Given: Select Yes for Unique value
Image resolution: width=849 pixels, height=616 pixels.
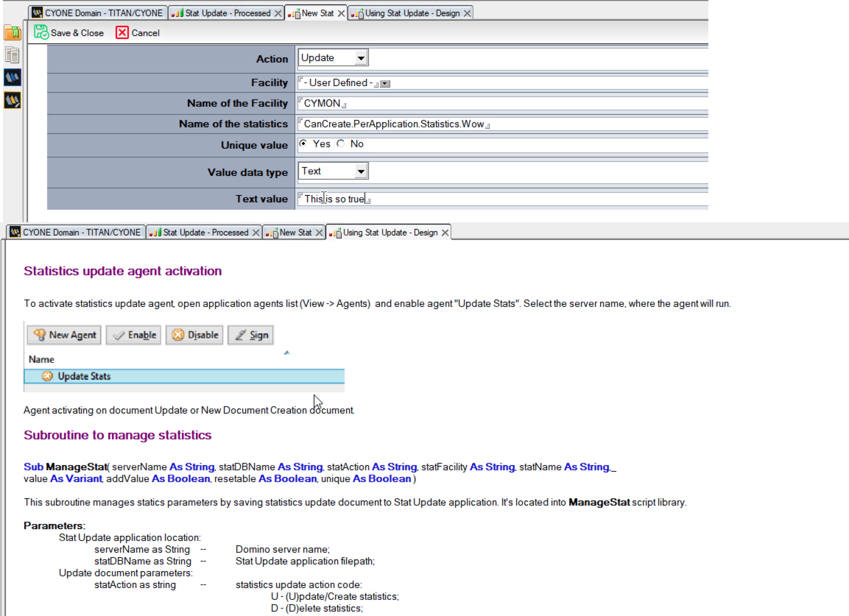Looking at the screenshot, I should [x=304, y=144].
